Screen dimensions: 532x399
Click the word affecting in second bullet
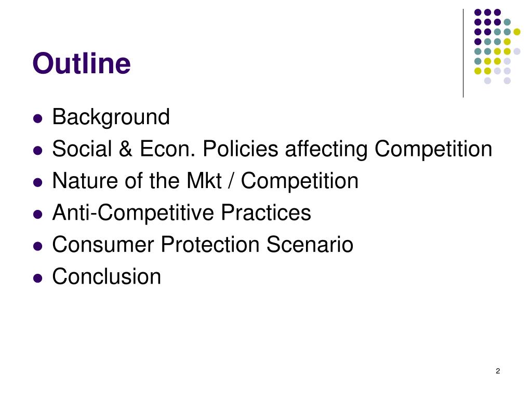326,150
